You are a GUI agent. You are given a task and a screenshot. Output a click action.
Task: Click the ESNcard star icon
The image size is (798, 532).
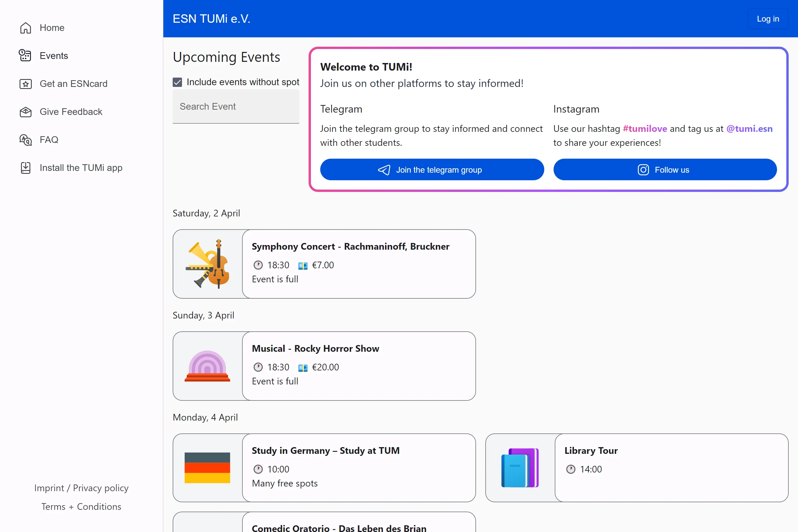click(25, 84)
